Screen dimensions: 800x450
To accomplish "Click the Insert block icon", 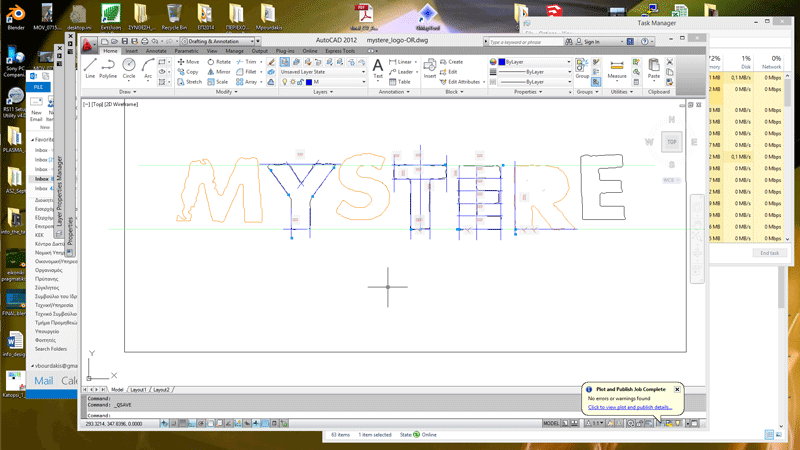I will pos(430,67).
